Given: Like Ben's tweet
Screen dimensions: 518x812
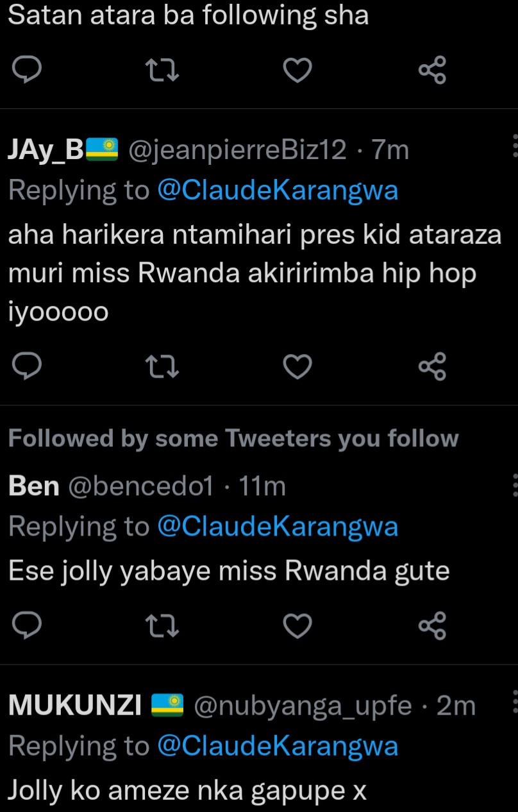Looking at the screenshot, I should click(297, 625).
